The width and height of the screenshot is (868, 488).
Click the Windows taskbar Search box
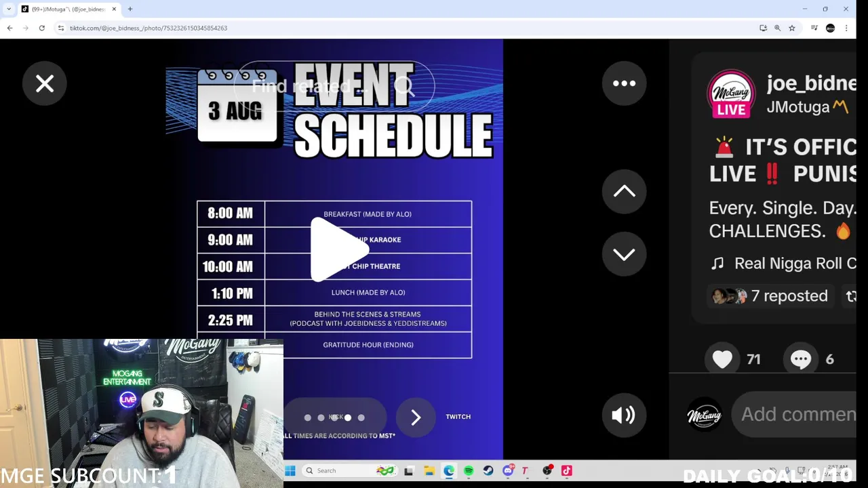[x=349, y=470]
